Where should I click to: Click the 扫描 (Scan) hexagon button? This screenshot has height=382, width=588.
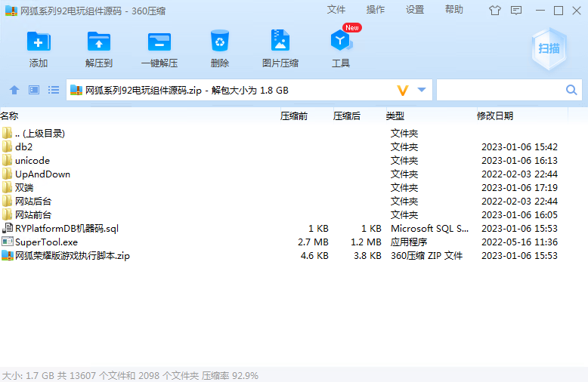point(549,48)
